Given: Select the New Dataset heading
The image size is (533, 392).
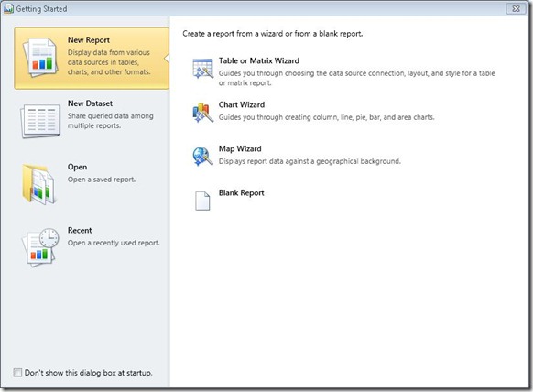Looking at the screenshot, I should (x=90, y=103).
